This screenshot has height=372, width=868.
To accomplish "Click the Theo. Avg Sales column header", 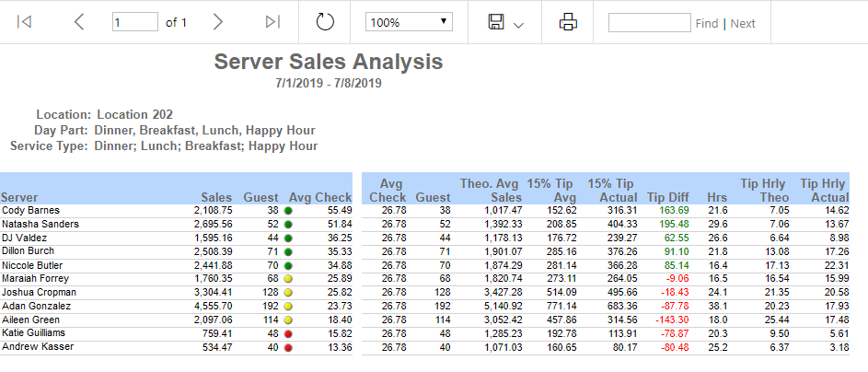I will [491, 191].
